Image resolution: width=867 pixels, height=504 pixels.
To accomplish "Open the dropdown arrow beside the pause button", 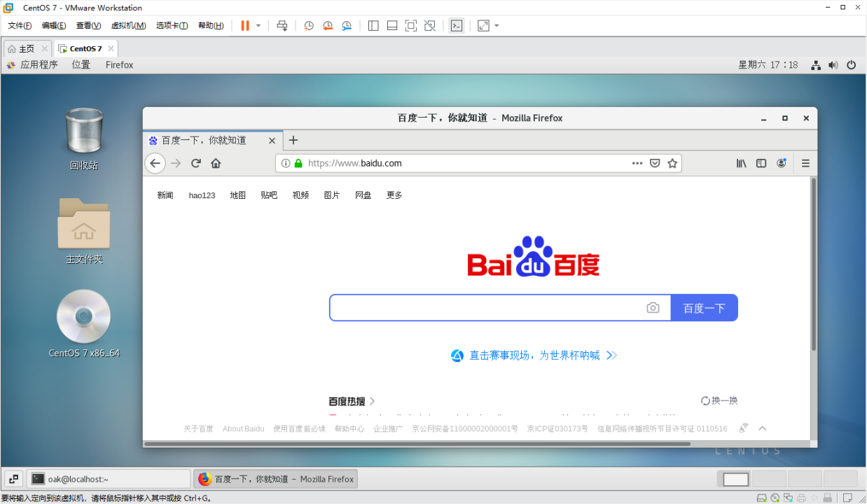I will [258, 25].
